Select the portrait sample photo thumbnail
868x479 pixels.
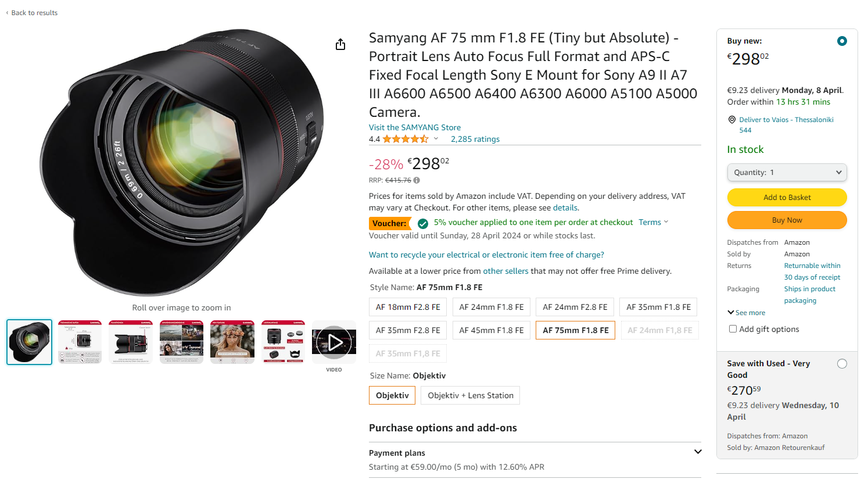click(232, 342)
